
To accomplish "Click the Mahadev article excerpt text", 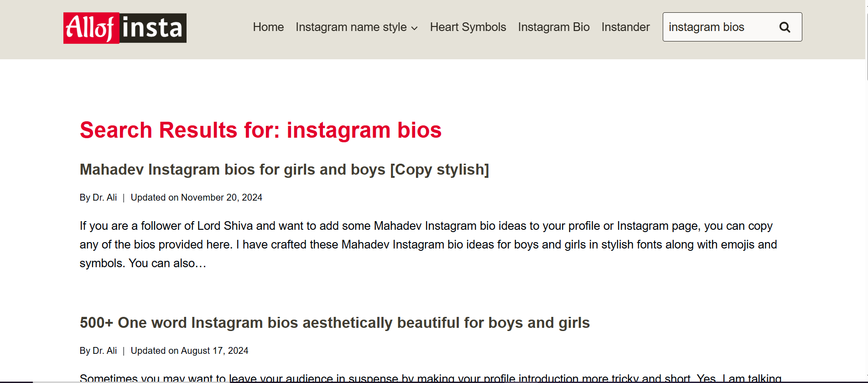I will [424, 244].
